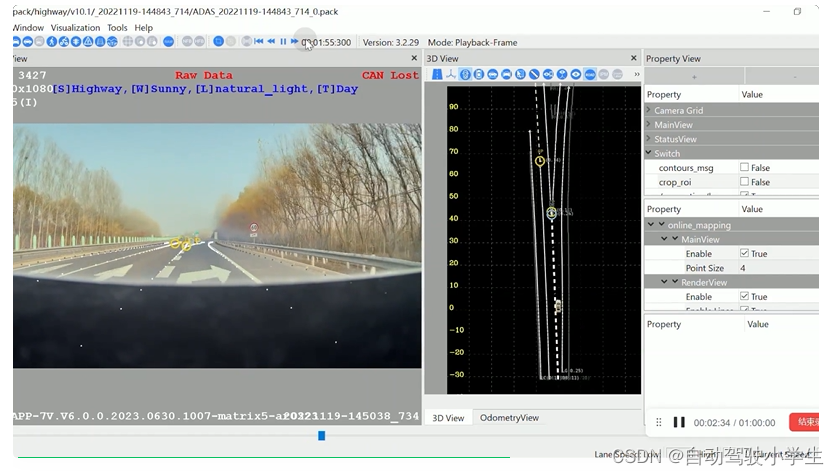Viewport: 839px width, 475px height.
Task: Expand the MainView group under Camera Grid
Action: point(649,124)
